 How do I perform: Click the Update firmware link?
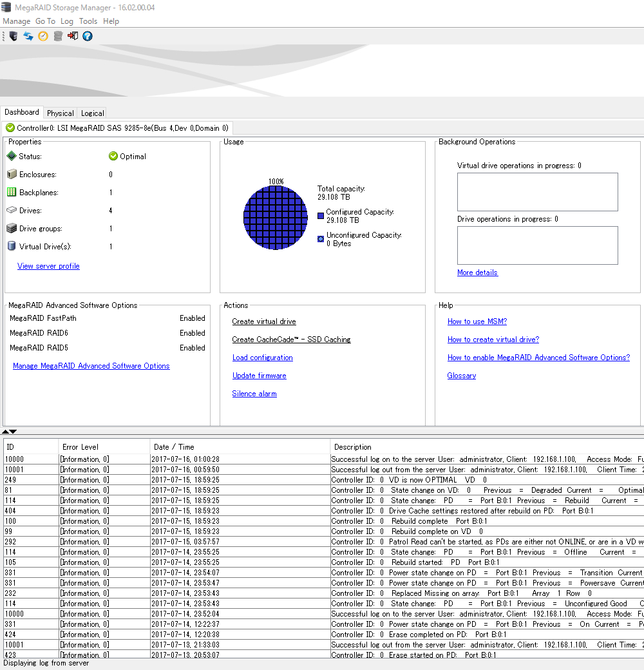click(x=260, y=375)
